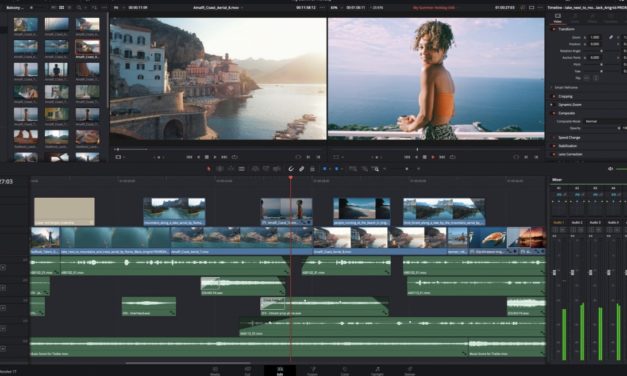The height and width of the screenshot is (376, 627).
Task: Collapse the Composite section in Inspector
Action: (x=567, y=113)
